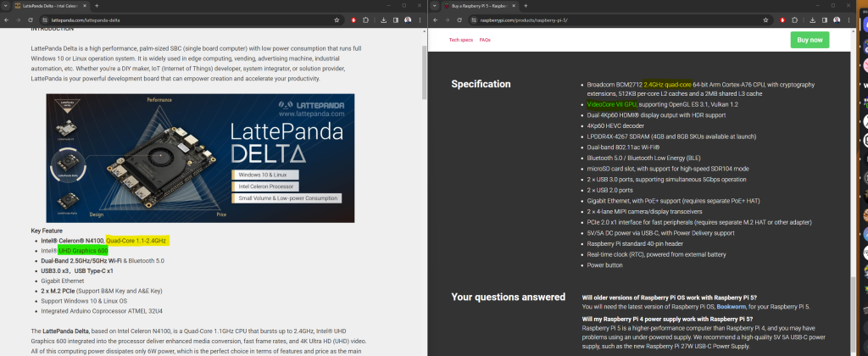Go back in the LattePanda browser window
Image resolution: width=868 pixels, height=356 pixels.
pyautogui.click(x=7, y=19)
